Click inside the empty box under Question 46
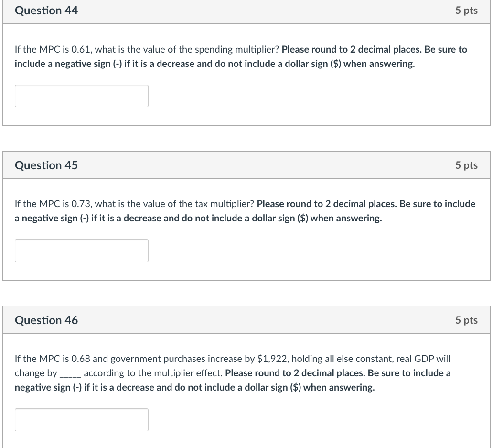Viewport: 493px width, 448px height. tap(81, 419)
